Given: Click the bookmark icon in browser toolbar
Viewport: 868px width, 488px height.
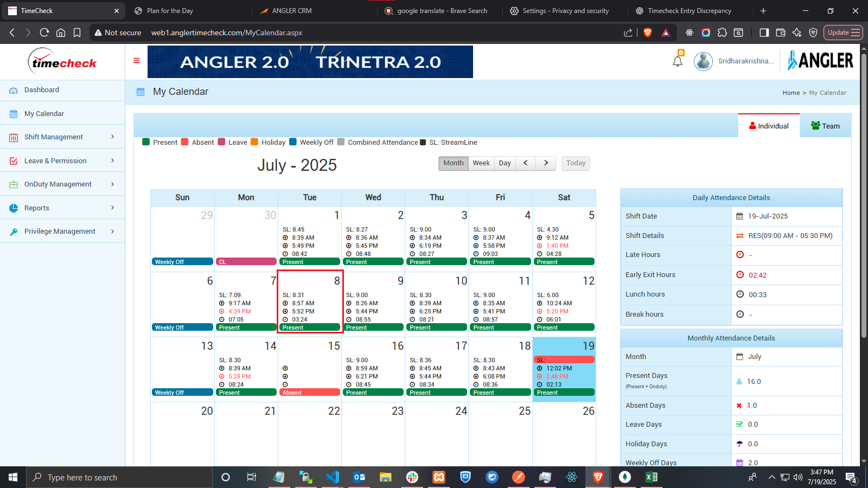Looking at the screenshot, I should click(77, 33).
